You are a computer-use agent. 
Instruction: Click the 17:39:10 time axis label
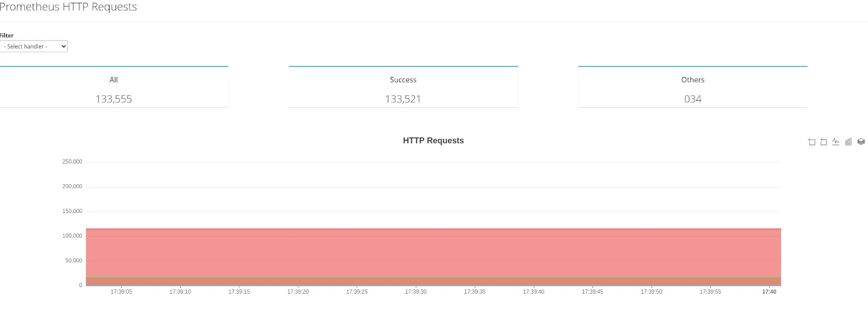tap(180, 291)
